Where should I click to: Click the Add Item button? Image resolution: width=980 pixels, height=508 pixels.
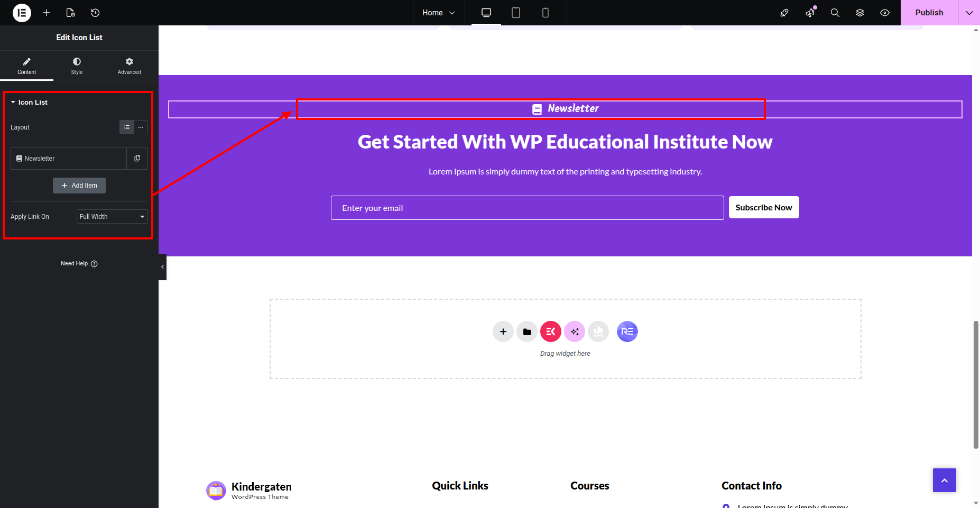tap(79, 186)
